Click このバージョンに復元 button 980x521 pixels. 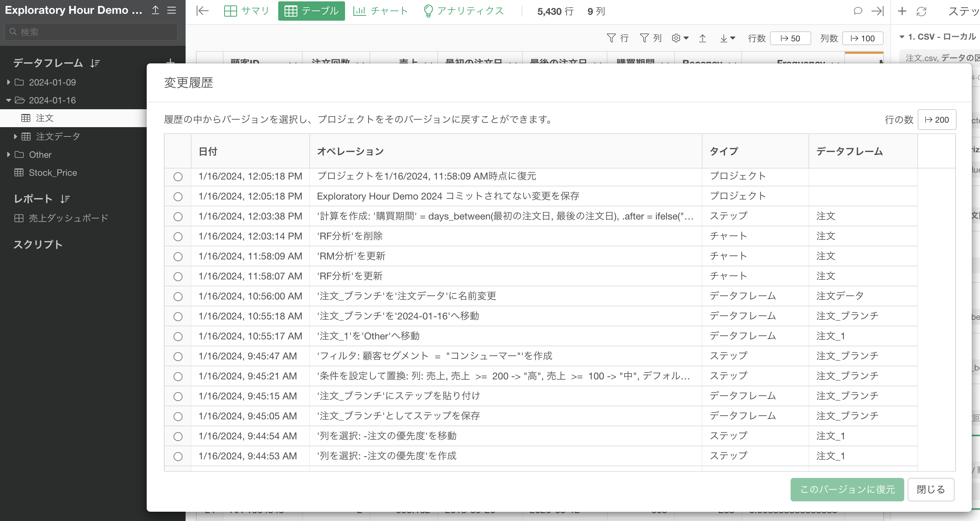click(847, 489)
